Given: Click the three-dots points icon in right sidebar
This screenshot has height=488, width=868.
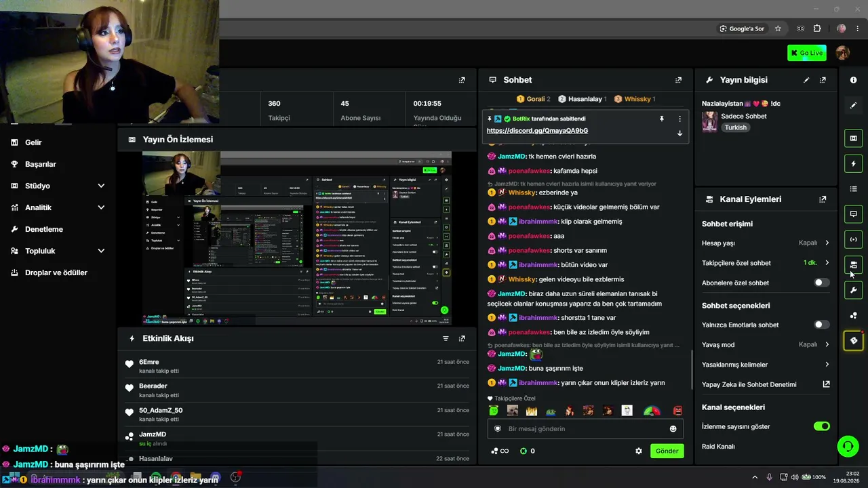Looking at the screenshot, I should 854,315.
